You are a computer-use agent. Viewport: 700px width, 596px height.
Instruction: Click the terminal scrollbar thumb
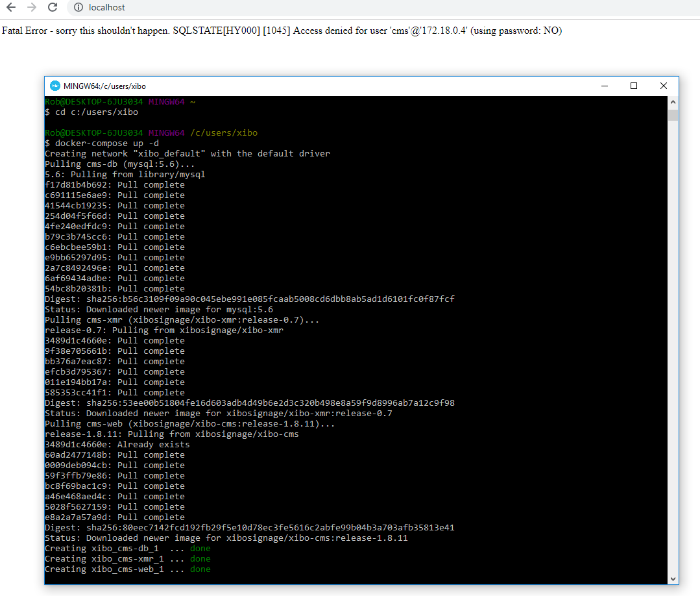[x=673, y=115]
